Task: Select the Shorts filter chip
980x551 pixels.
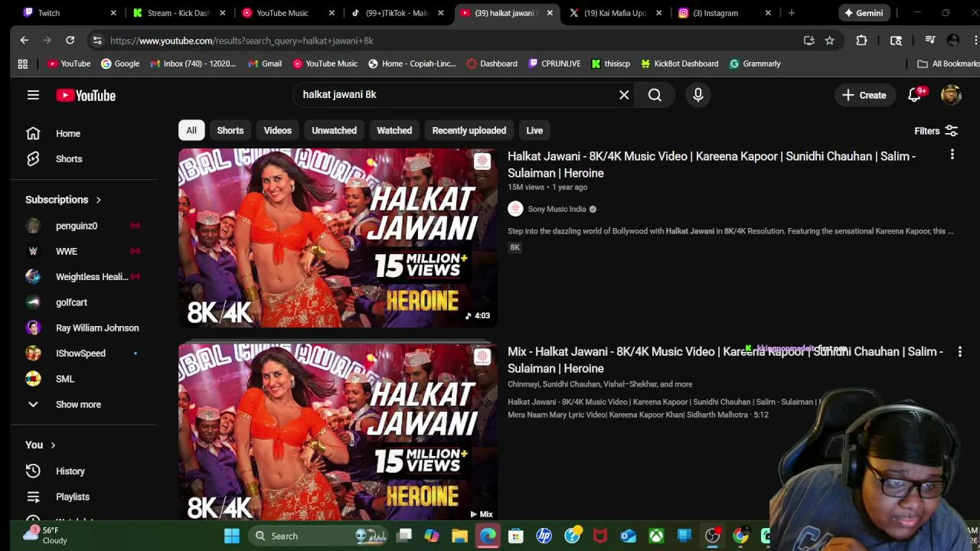Action: [x=230, y=130]
